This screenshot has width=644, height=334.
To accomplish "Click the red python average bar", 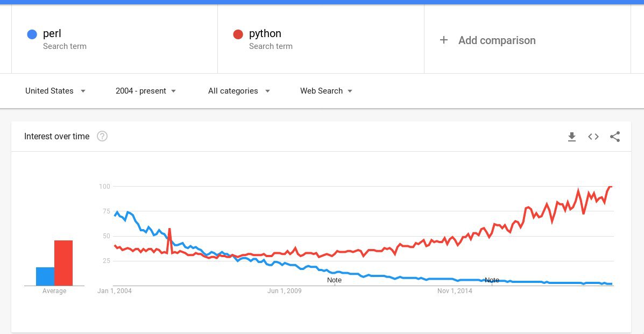I will 63,263.
